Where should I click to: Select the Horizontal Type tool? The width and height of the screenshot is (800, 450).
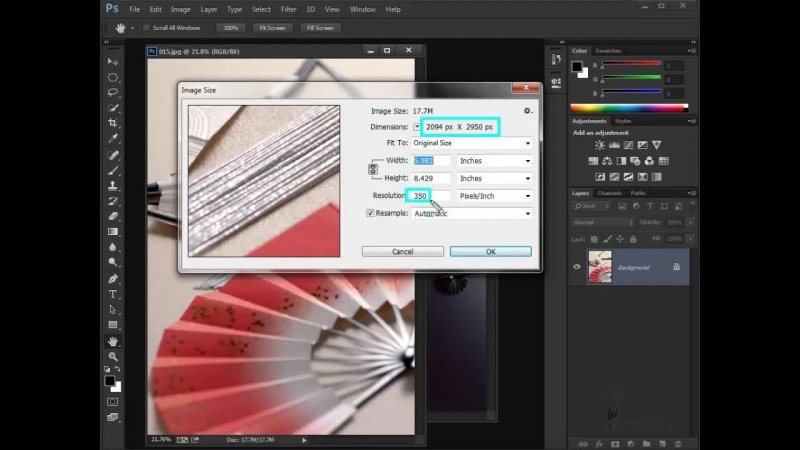click(x=113, y=294)
